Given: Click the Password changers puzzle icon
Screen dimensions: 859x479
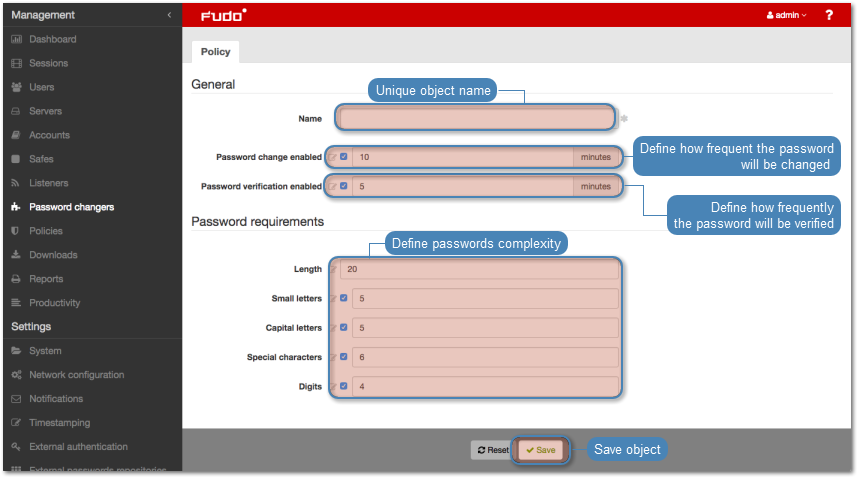Looking at the screenshot, I should 16,207.
